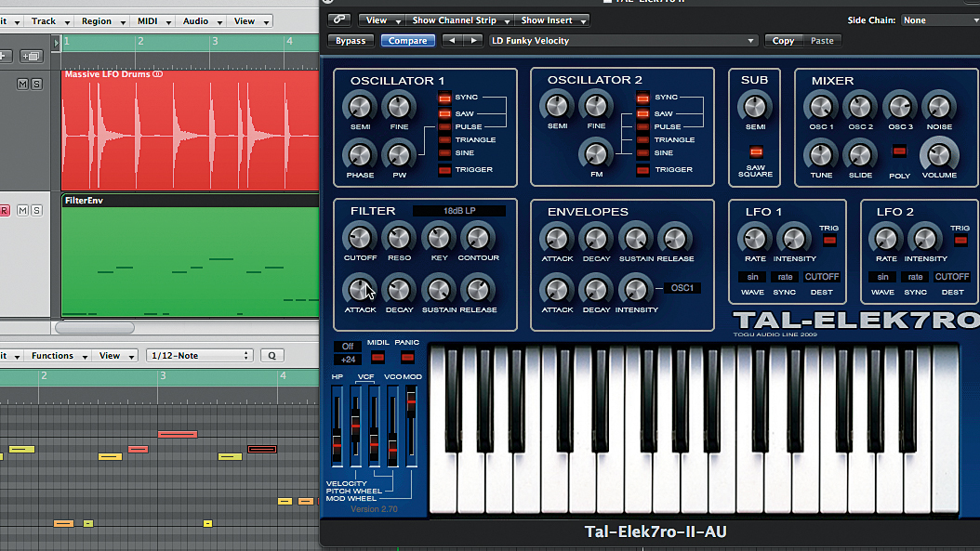This screenshot has width=980, height=551.
Task: Open the Side Chain None dropdown
Action: click(941, 20)
